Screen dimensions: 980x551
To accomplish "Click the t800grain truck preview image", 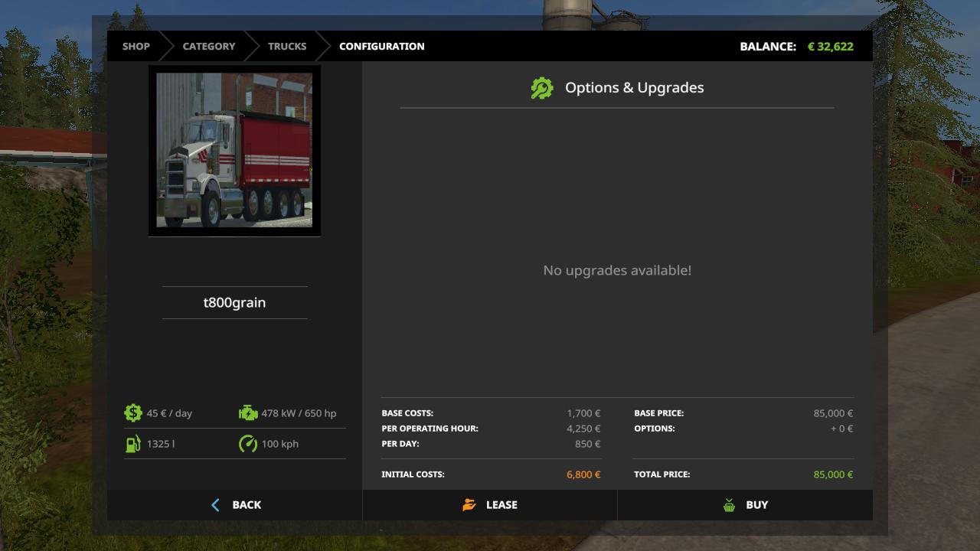I will (234, 151).
